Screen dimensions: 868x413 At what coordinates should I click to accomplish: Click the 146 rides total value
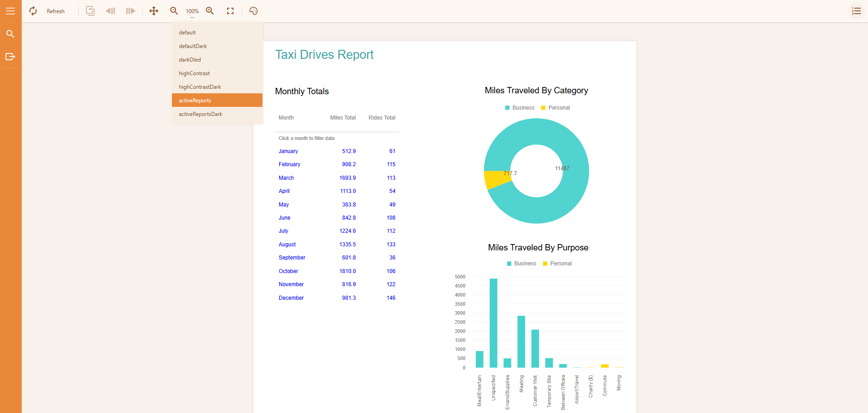pos(391,298)
